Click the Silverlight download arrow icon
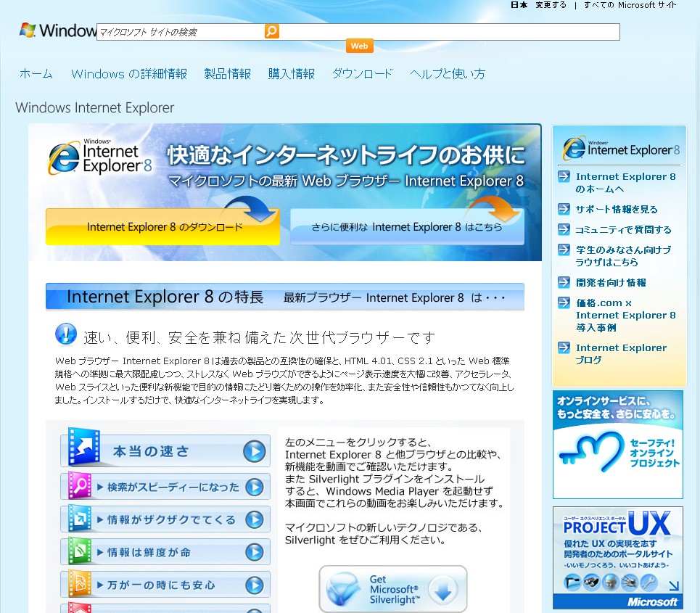 click(443, 591)
